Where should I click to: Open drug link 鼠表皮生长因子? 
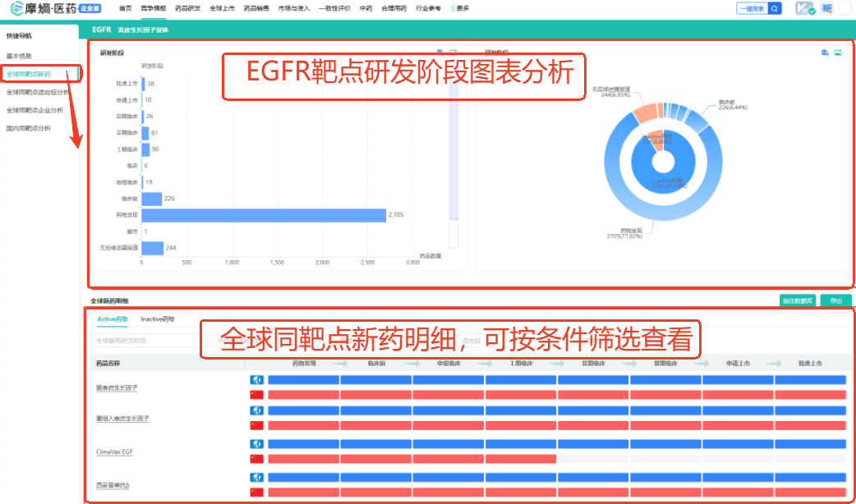click(x=117, y=387)
